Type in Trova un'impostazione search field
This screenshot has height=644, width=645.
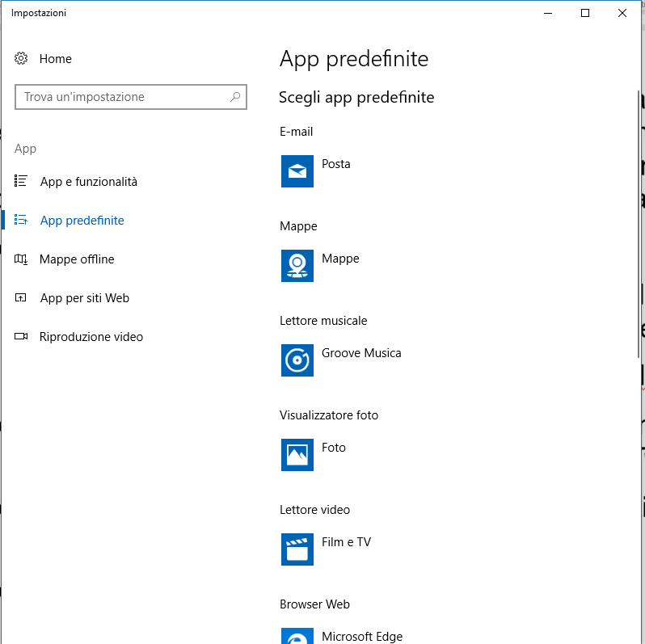coord(121,97)
